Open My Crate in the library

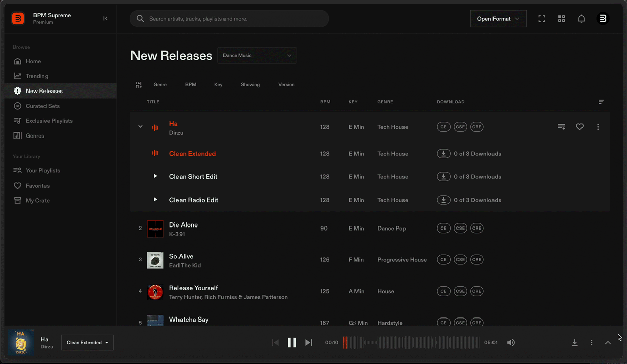pos(61,200)
